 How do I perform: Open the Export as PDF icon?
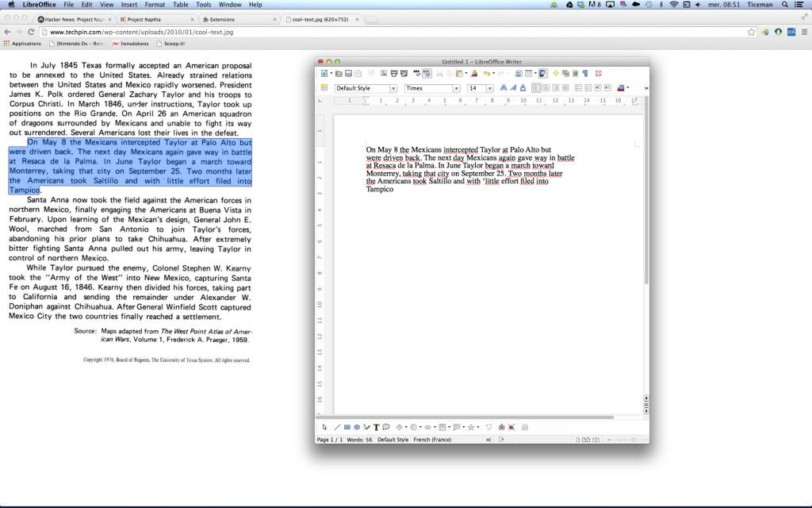pyautogui.click(x=384, y=73)
